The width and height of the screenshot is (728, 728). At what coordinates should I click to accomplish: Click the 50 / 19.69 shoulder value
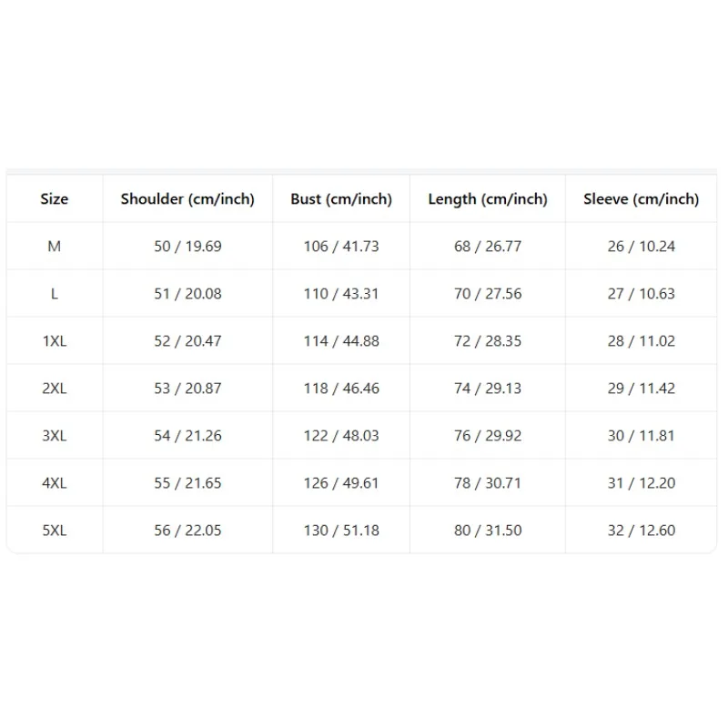click(x=187, y=246)
